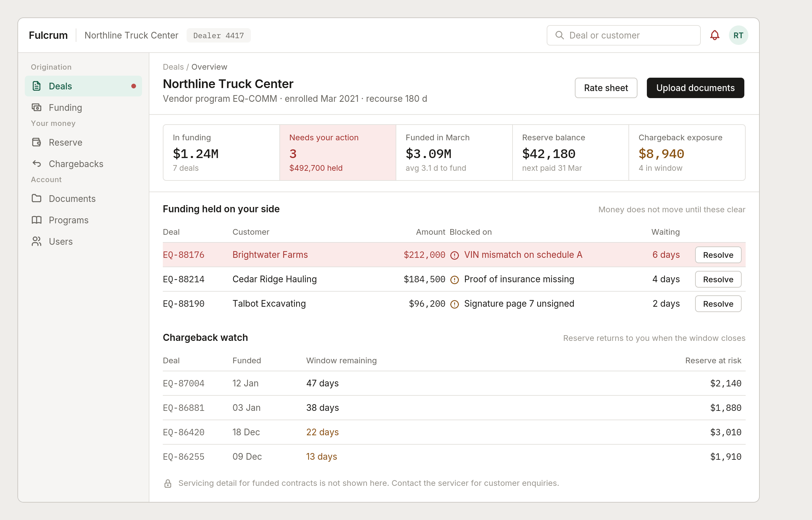Screen dimensions: 812x520
Task: Click the red dot on Deals item
Action: 134,86
